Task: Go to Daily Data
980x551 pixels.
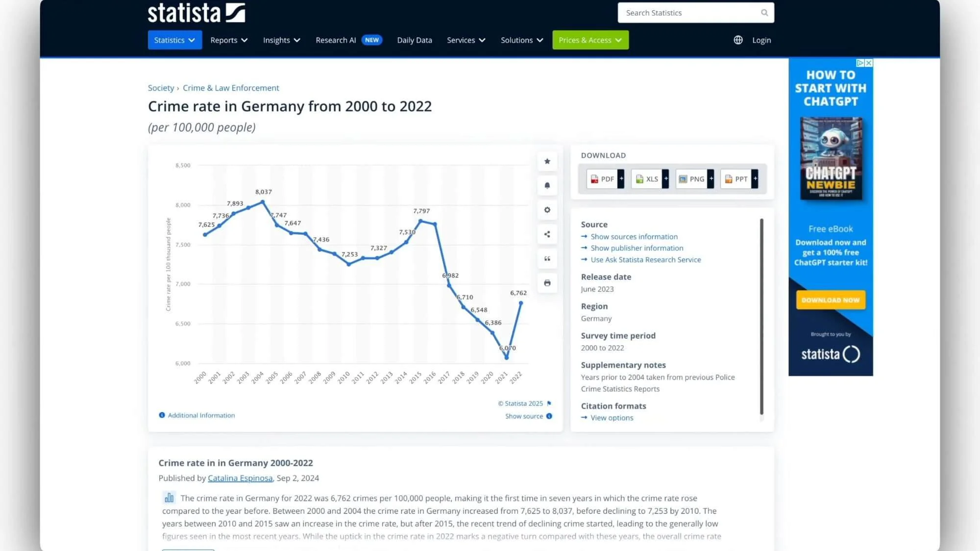Action: [x=414, y=40]
